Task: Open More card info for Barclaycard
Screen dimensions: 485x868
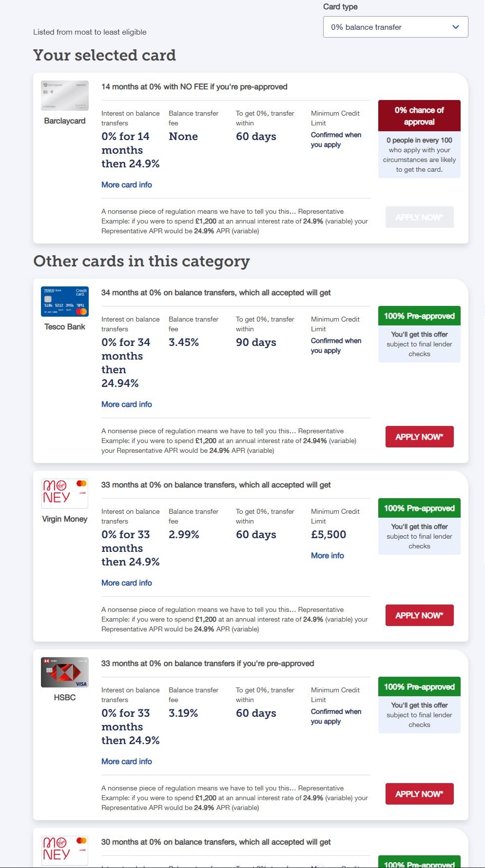Action: tap(127, 184)
